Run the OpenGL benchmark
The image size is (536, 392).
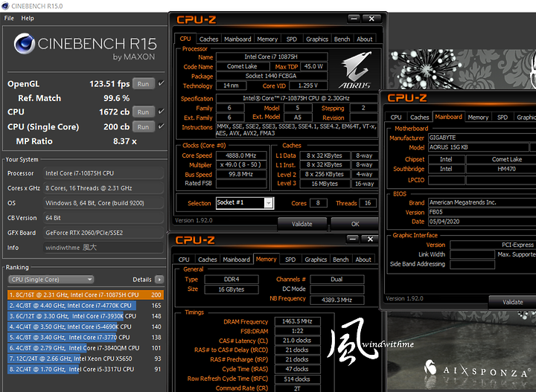coord(143,84)
